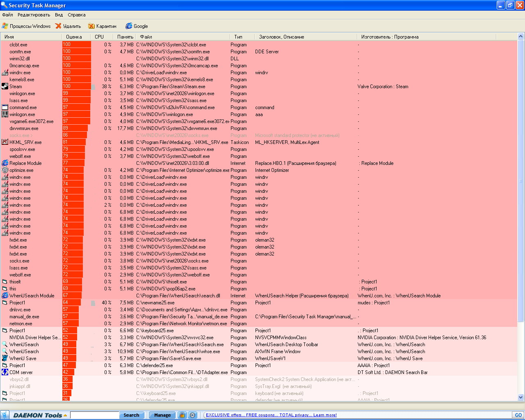The width and height of the screenshot is (525, 420).
Task: Click the WhenU Save process icon
Action: [5, 358]
